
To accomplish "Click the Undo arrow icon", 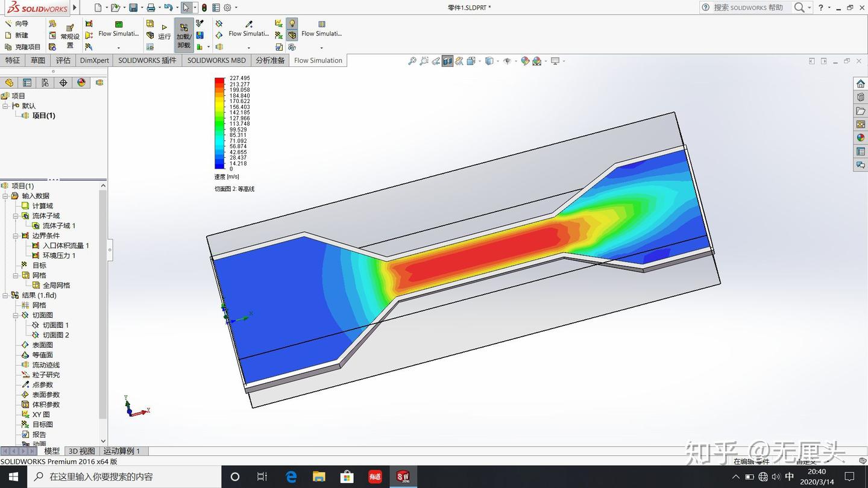I will coord(168,8).
